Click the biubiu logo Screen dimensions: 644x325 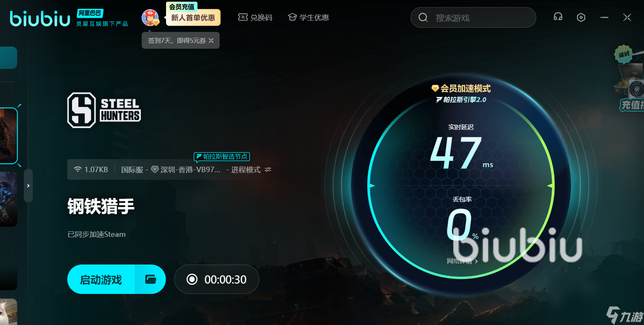[x=40, y=18]
